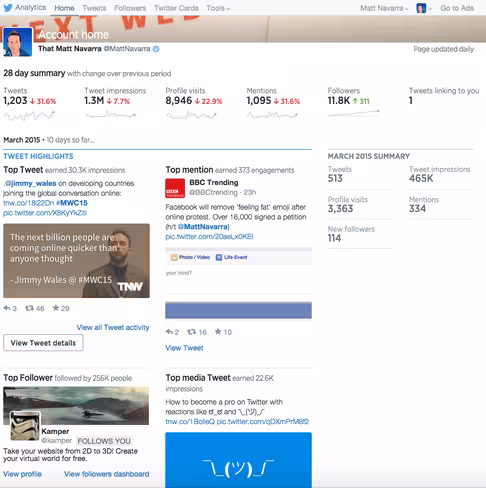Open the Home tab
This screenshot has height=488, width=486.
point(64,8)
